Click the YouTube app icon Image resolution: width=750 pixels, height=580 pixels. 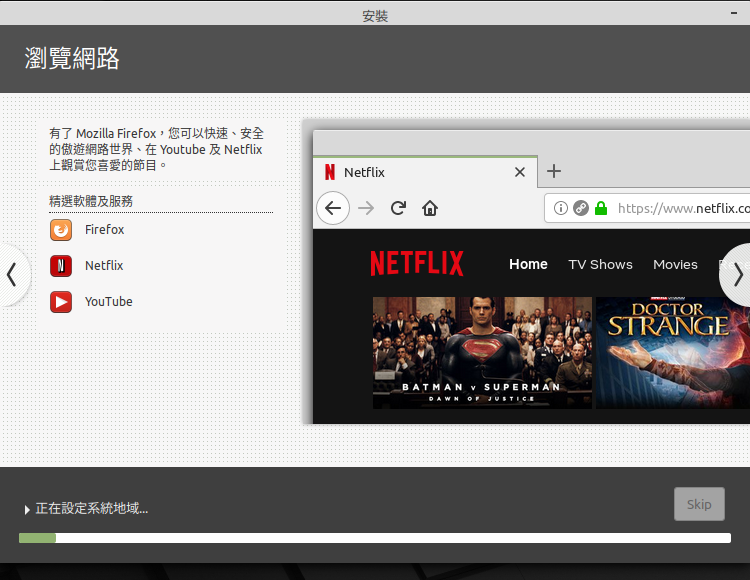[x=61, y=302]
